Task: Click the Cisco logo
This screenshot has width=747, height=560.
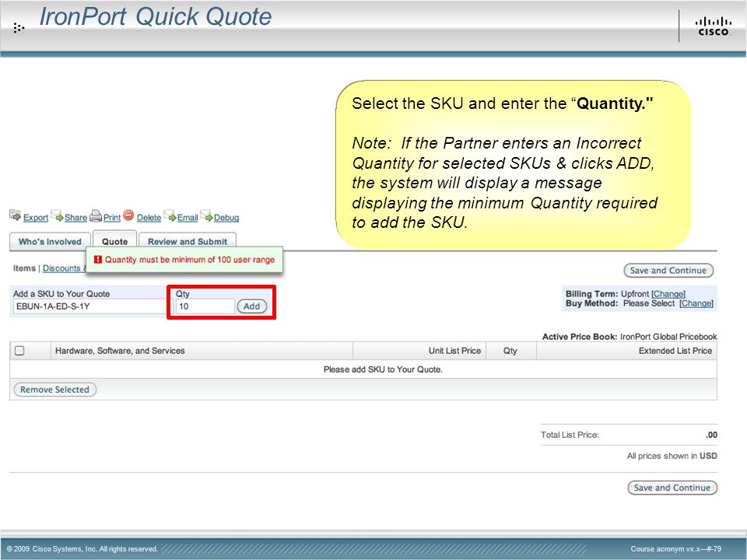Action: click(713, 26)
